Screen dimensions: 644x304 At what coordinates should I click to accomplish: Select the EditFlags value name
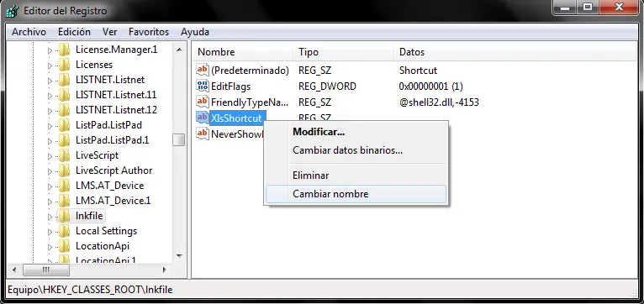230,86
